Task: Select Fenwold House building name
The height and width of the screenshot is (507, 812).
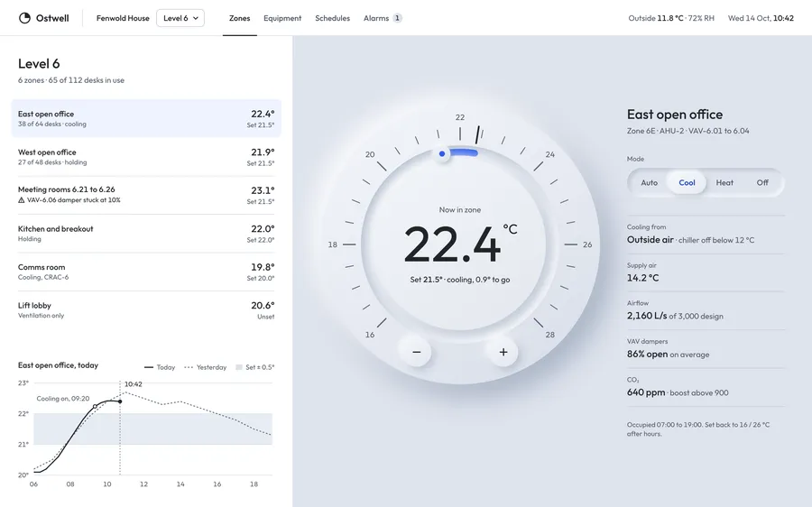Action: pyautogui.click(x=123, y=18)
